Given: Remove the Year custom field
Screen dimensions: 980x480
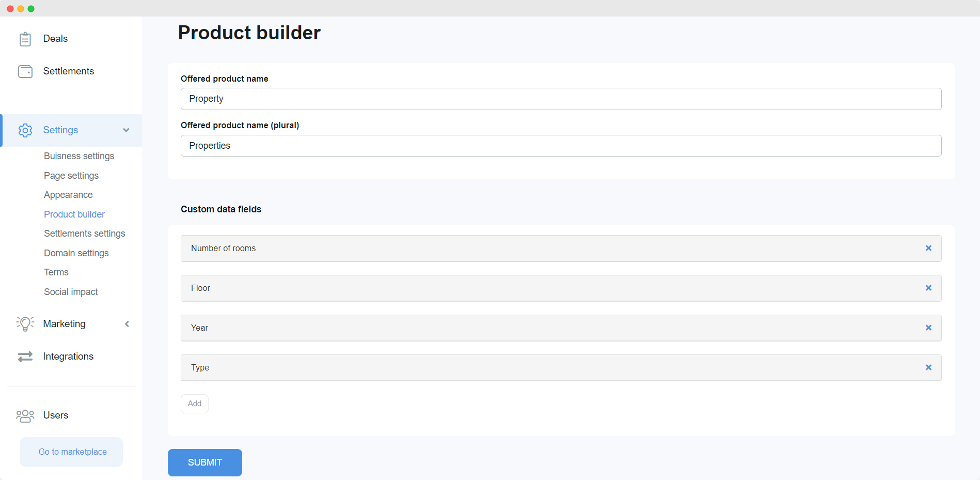Looking at the screenshot, I should pyautogui.click(x=928, y=328).
